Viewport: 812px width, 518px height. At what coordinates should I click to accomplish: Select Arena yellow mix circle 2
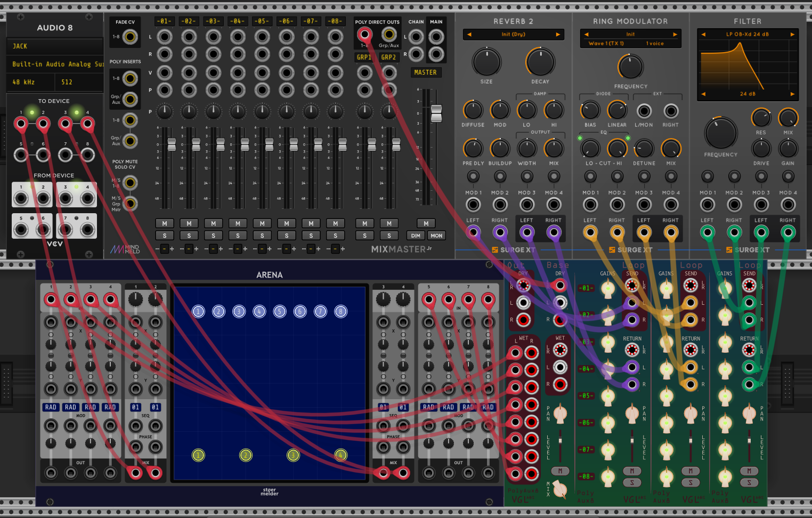[x=246, y=455]
